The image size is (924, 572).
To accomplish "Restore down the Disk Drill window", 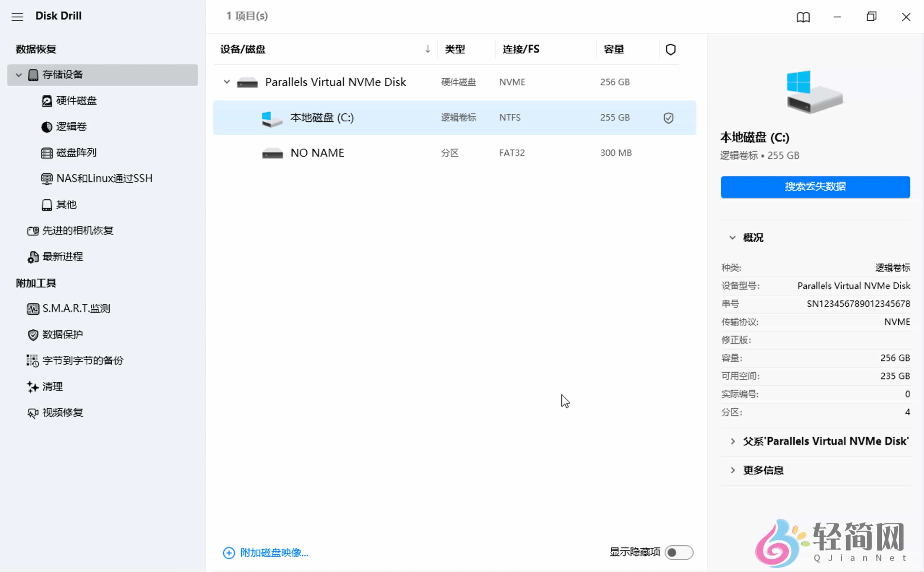I will point(871,17).
